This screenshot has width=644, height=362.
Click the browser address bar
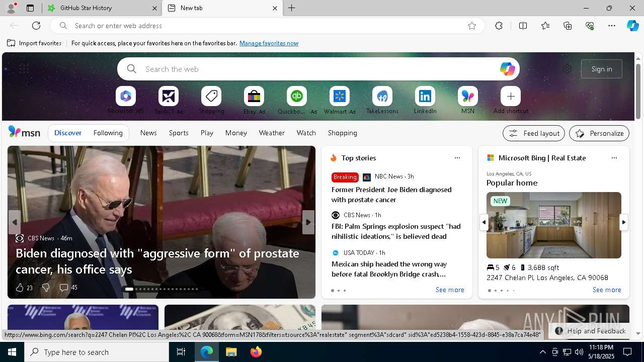267,26
